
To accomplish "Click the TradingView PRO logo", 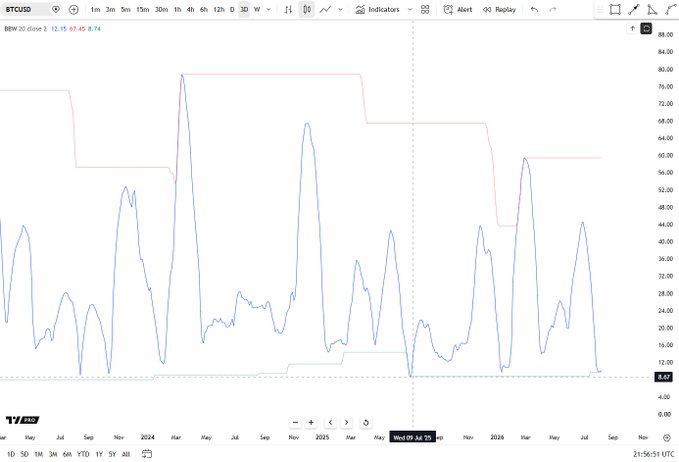I will [x=23, y=420].
